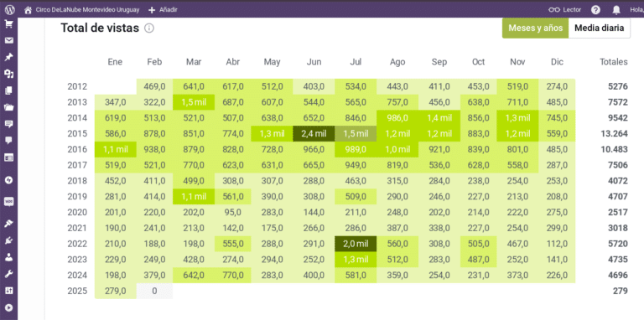Switch to Media diaria view
The image size is (644, 320).
[x=600, y=28]
